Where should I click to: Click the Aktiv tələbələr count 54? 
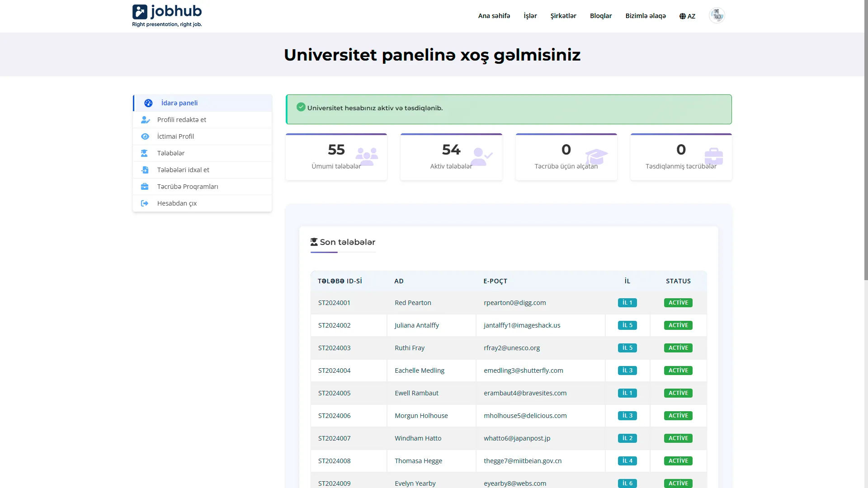pyautogui.click(x=451, y=150)
